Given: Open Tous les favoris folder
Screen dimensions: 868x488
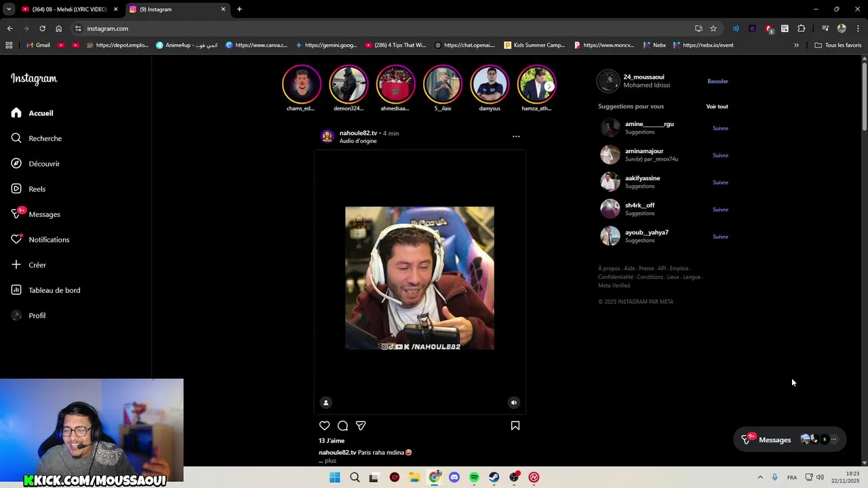Looking at the screenshot, I should click(837, 45).
